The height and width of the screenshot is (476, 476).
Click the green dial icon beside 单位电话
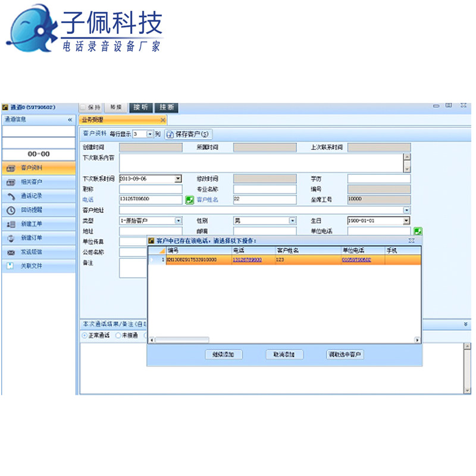[x=418, y=231]
